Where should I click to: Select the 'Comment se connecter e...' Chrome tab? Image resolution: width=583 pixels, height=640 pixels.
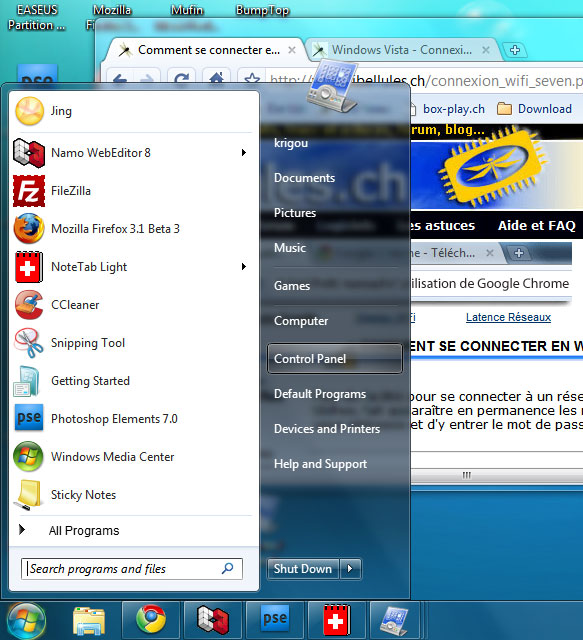point(204,50)
